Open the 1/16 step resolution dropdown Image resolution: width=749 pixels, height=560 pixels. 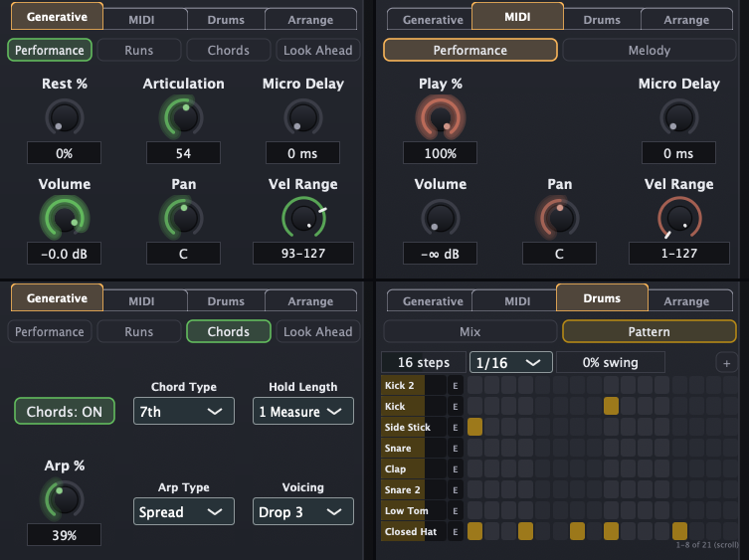point(511,363)
